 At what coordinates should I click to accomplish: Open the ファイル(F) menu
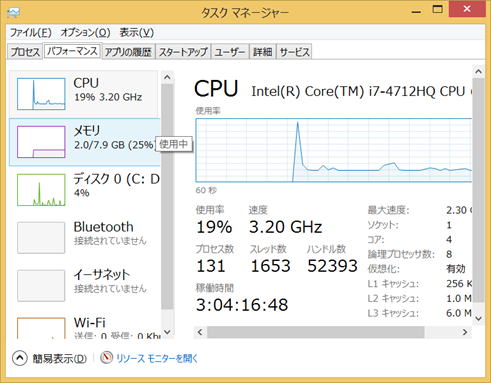point(30,33)
